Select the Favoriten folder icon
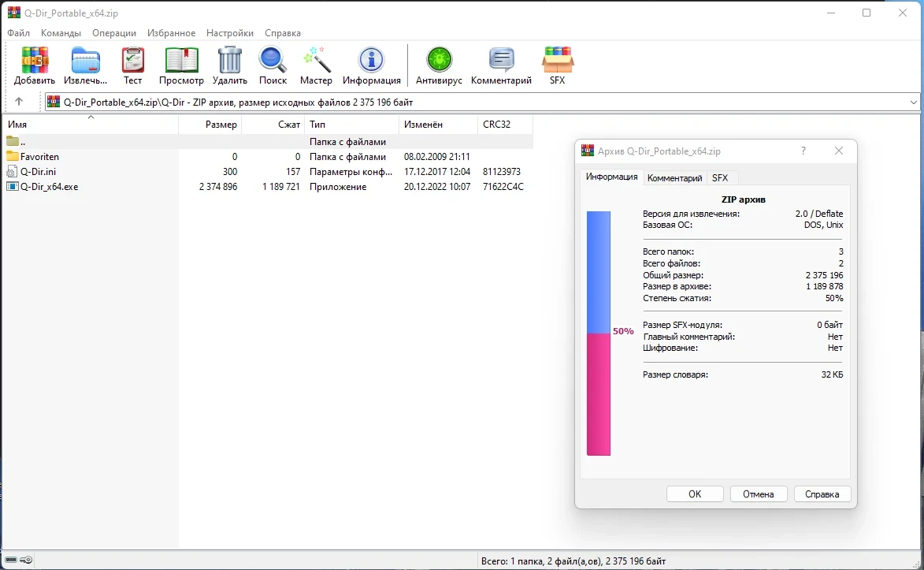Screen dimensions: 924x570 coord(13,156)
